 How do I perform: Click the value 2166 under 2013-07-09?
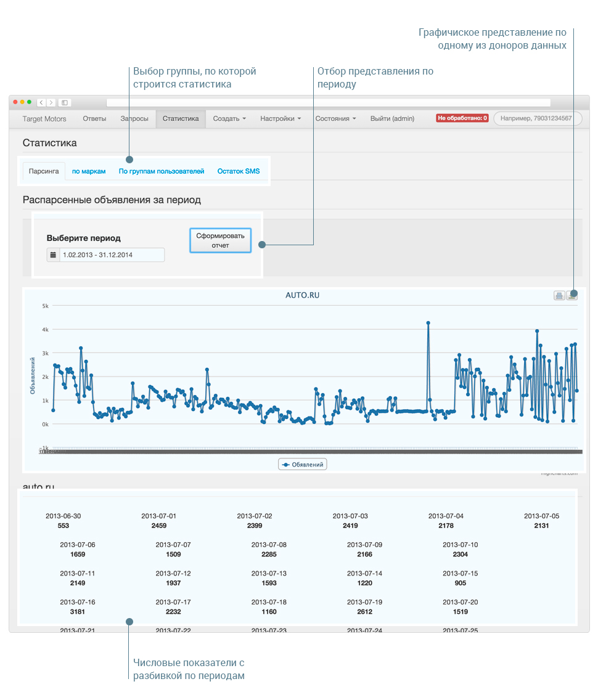364,555
